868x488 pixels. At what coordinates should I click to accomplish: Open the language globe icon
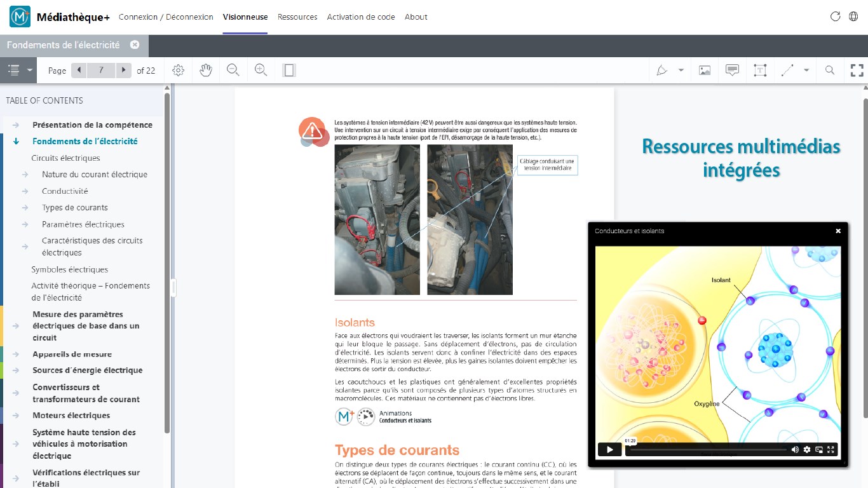click(854, 17)
